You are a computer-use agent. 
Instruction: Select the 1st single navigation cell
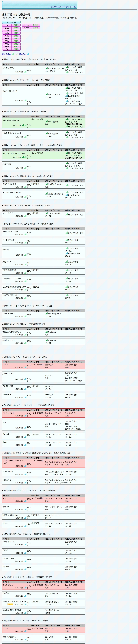tap(7, 25)
